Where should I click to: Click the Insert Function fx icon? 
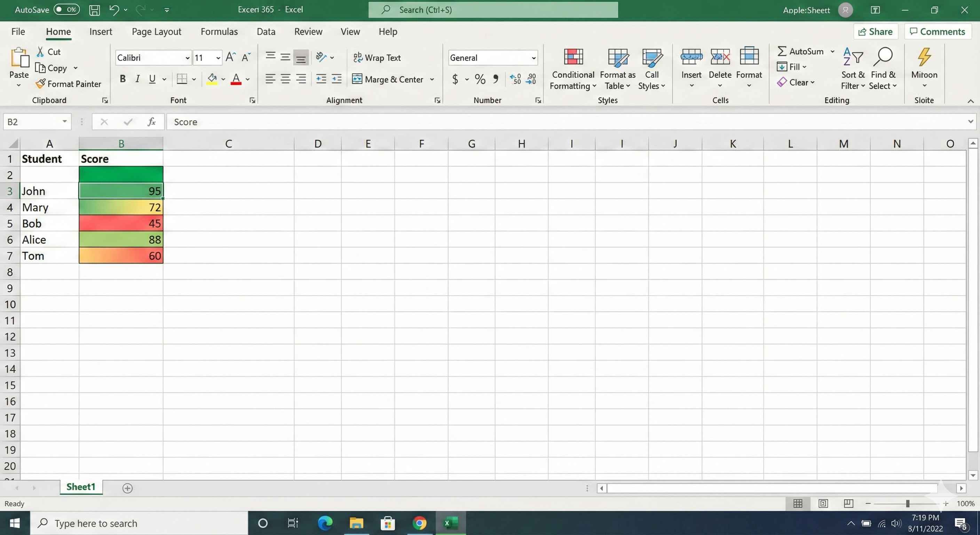click(151, 122)
